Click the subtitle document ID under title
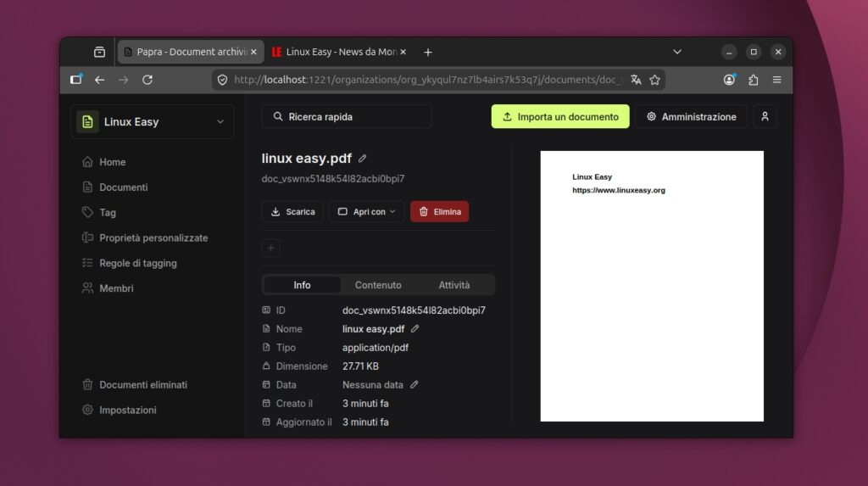 (332, 179)
